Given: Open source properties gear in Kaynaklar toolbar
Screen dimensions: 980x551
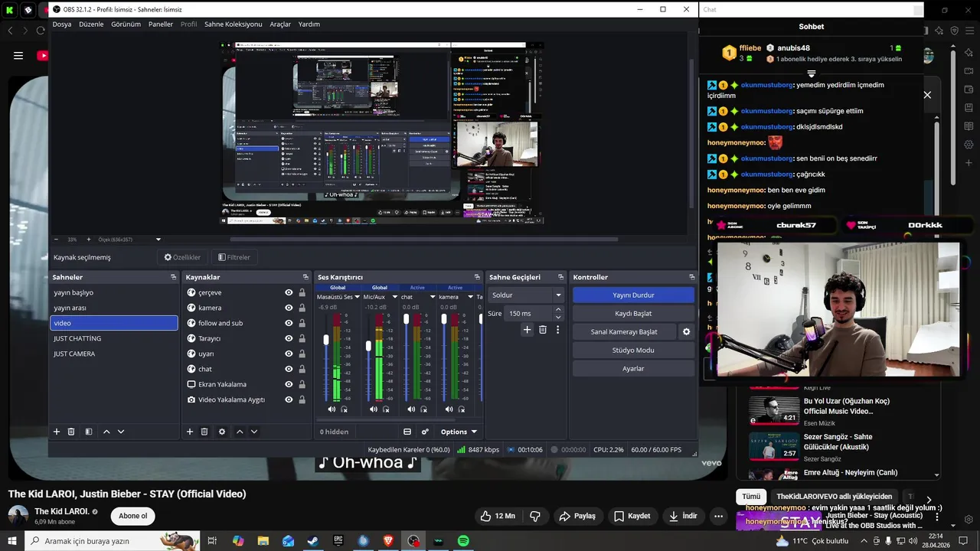Looking at the screenshot, I should [x=222, y=432].
